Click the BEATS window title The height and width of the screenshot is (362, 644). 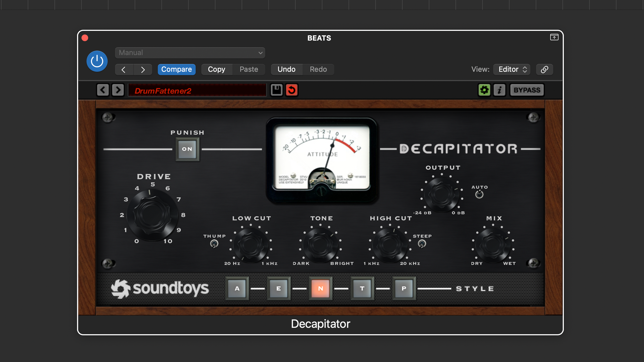pos(319,38)
